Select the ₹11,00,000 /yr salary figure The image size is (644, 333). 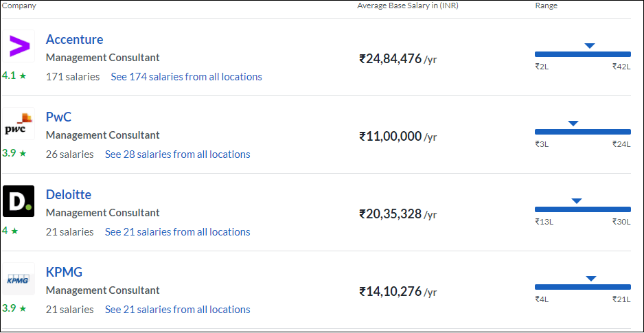pos(398,137)
